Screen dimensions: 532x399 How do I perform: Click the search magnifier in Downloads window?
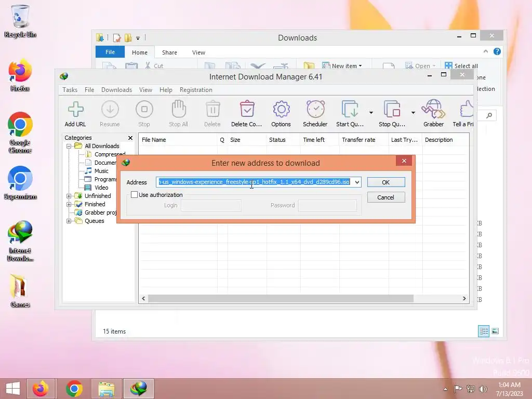489,116
